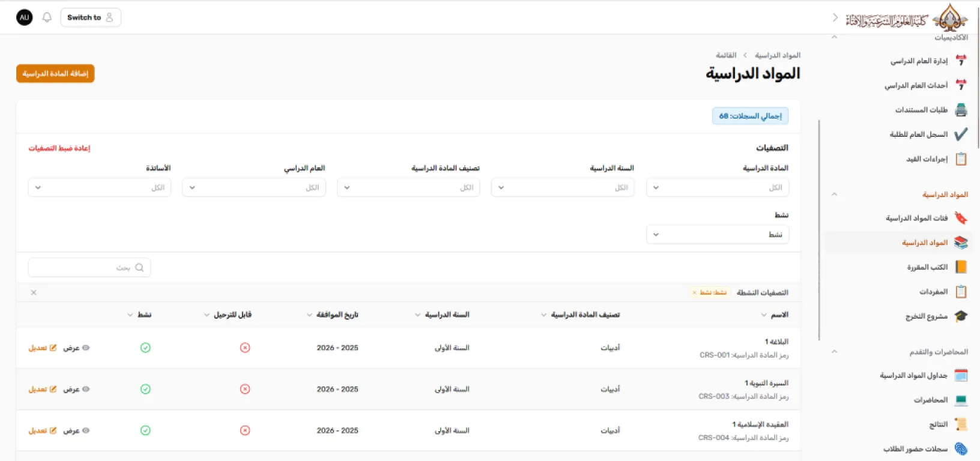This screenshot has width=980, height=461.
Task: Go to السجل العام للطلبة menu item
Action: [918, 134]
